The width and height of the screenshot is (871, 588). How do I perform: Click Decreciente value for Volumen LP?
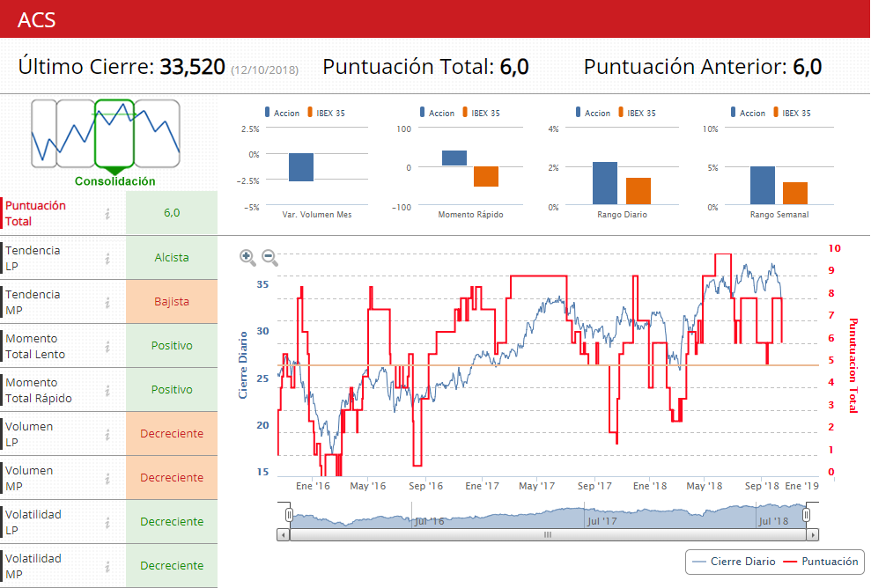click(172, 434)
